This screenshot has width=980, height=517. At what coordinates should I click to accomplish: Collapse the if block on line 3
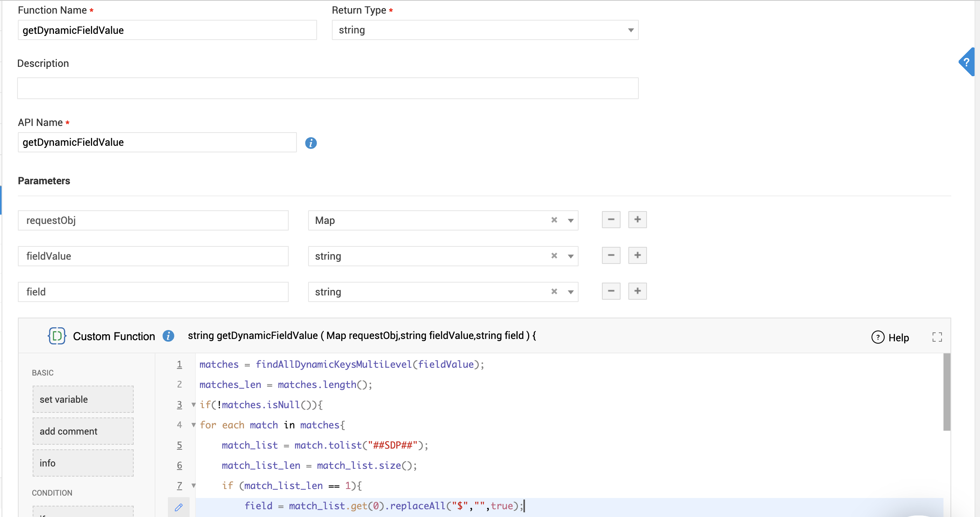tap(194, 405)
